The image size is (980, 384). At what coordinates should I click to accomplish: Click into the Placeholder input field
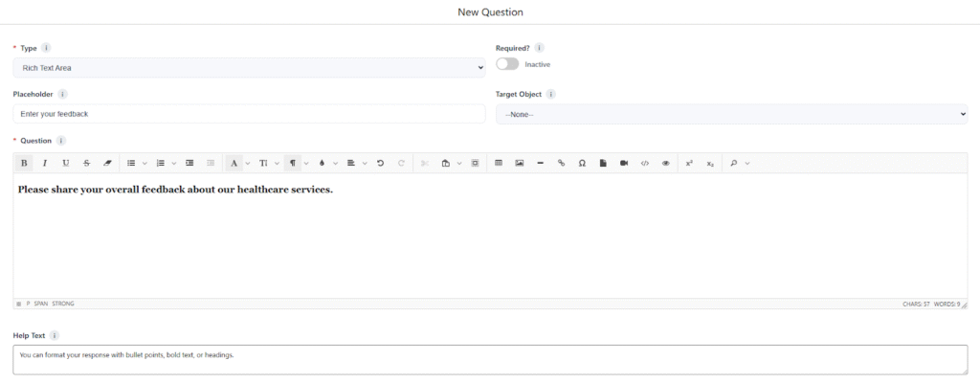coord(249,115)
